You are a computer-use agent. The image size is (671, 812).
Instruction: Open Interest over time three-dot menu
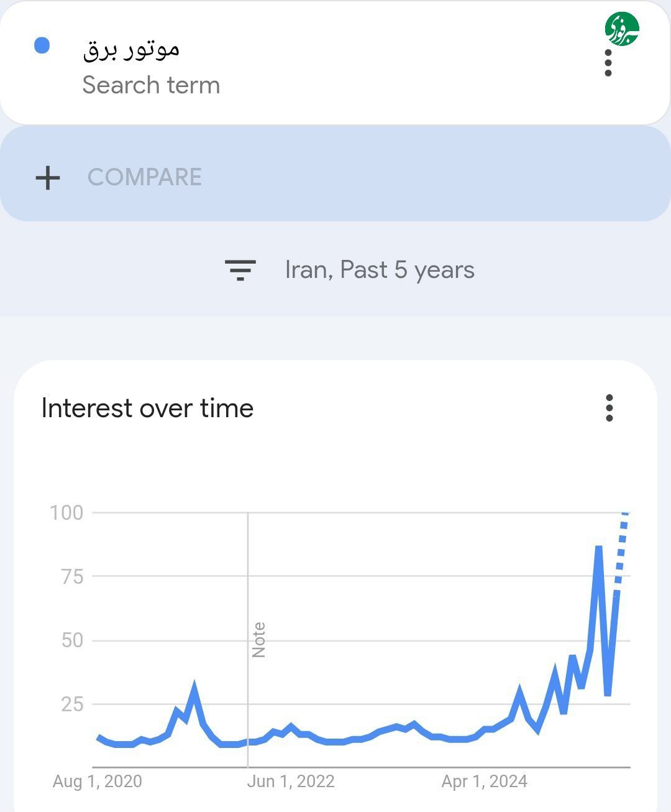pos(609,408)
